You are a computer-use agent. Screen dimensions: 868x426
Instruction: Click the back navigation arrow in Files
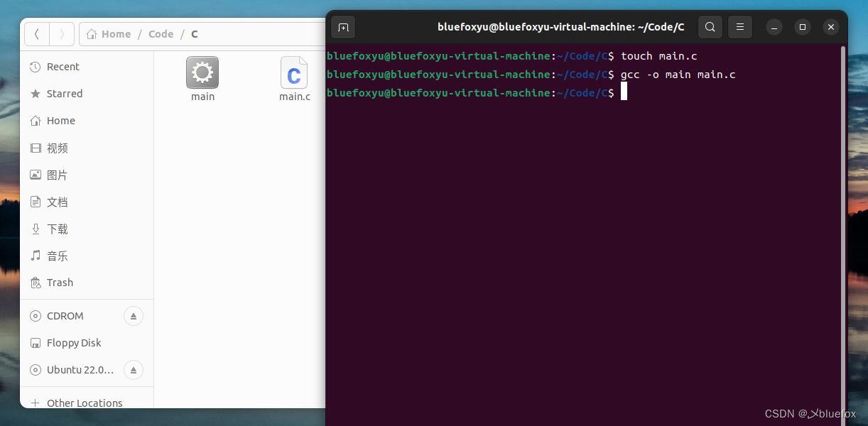[36, 33]
